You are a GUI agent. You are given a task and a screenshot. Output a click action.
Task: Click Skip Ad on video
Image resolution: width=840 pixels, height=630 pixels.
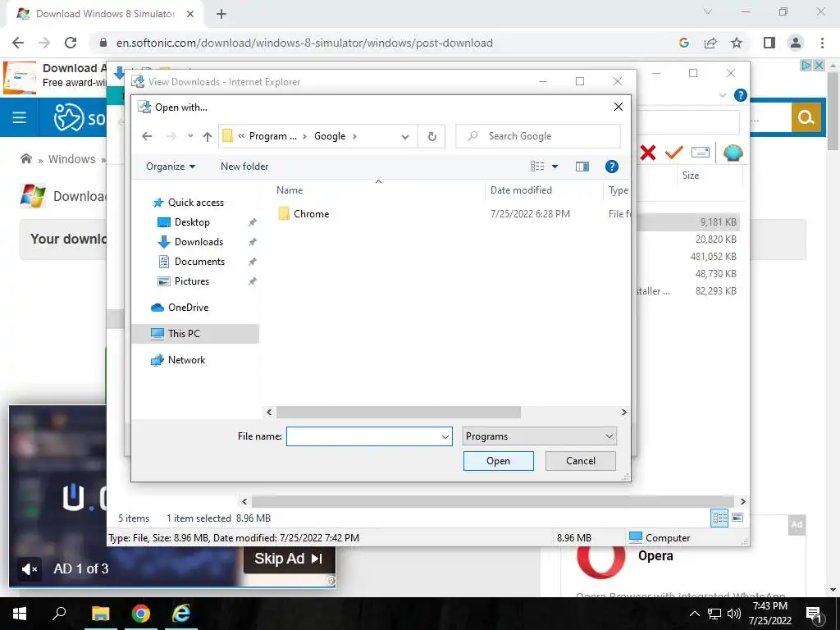[289, 559]
